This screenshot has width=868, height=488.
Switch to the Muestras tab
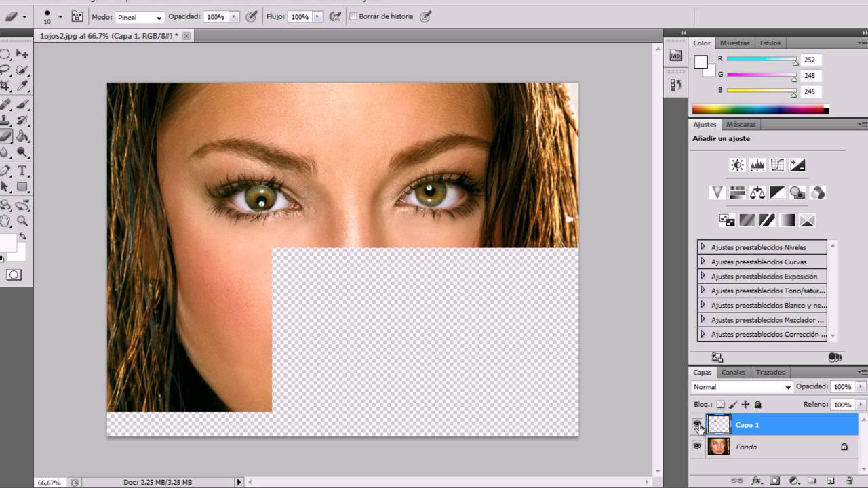[x=734, y=43]
